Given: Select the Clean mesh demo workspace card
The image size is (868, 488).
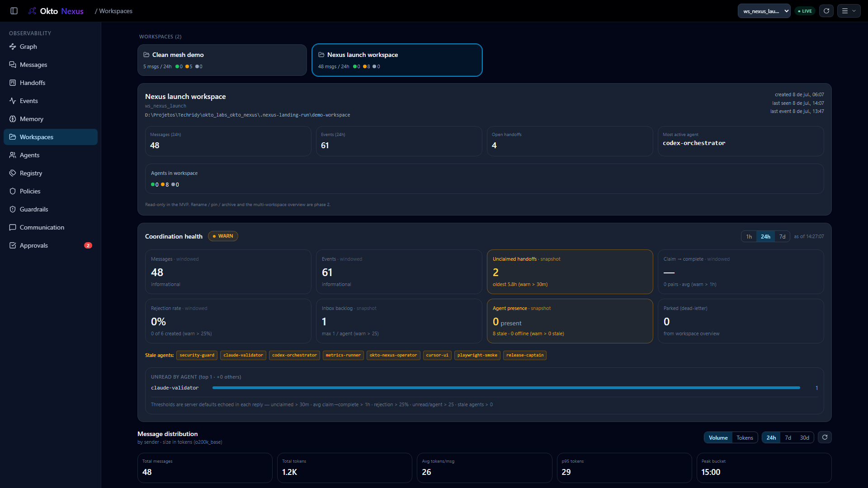Looking at the screenshot, I should (x=222, y=60).
